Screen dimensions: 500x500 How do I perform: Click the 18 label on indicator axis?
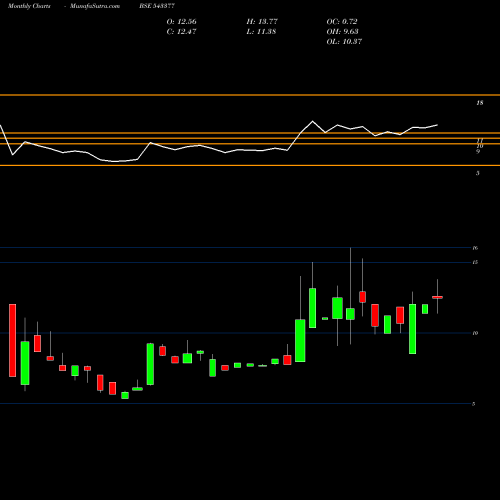(479, 103)
